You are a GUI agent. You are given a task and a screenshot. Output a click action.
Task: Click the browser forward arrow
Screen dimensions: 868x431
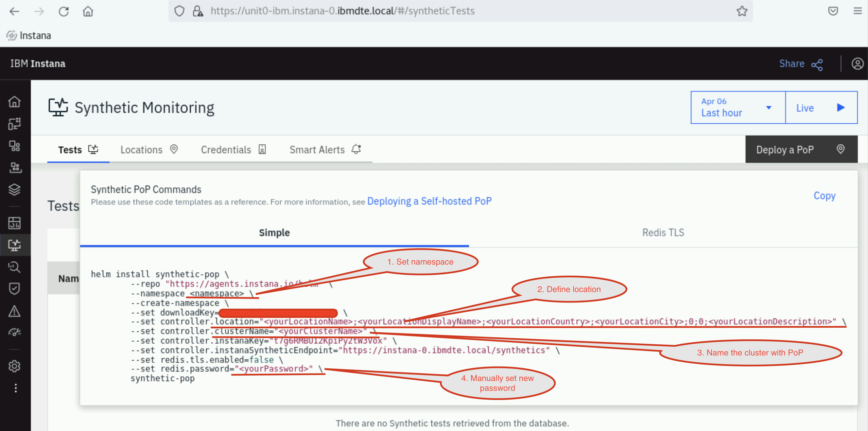point(39,11)
